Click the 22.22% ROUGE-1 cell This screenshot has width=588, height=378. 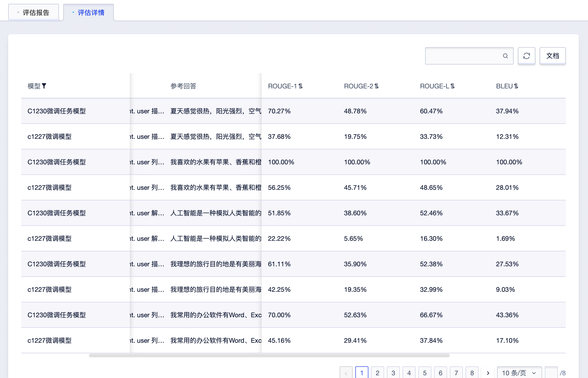click(279, 238)
